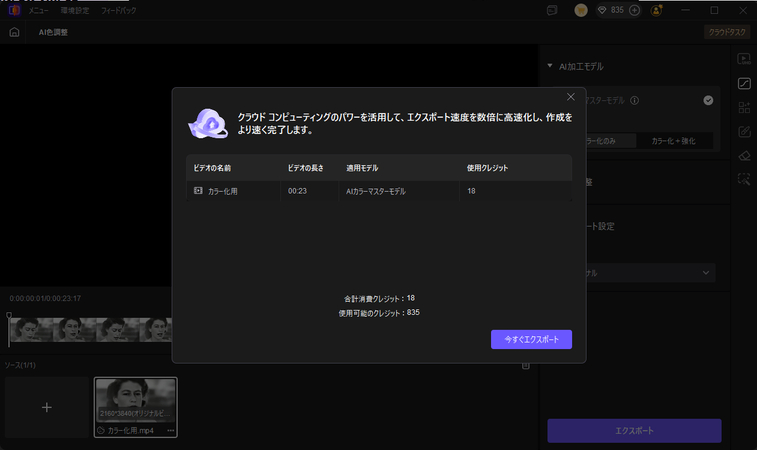
Task: Toggle the selected model check mark
Action: point(708,100)
